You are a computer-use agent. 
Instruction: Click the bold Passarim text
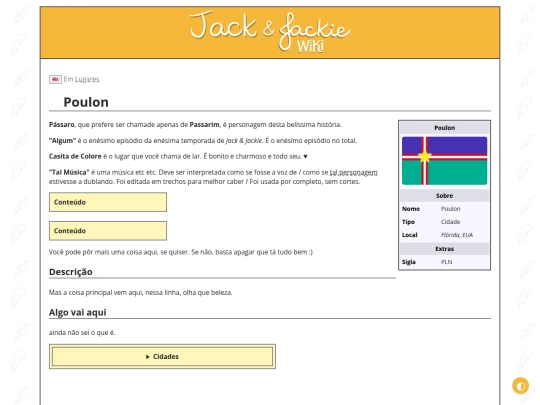point(205,125)
